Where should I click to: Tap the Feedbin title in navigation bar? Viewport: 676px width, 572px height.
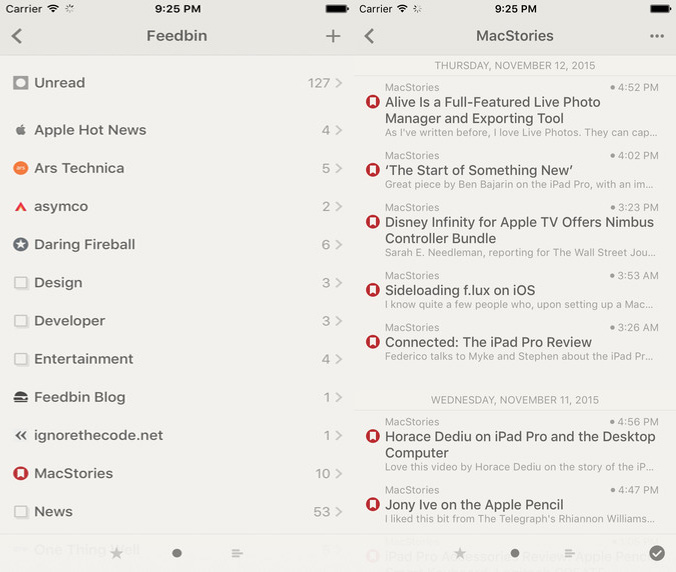[x=177, y=36]
